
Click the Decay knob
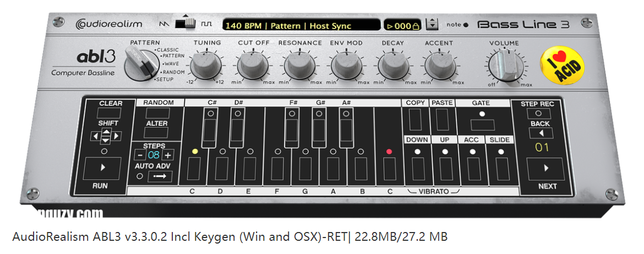pos(394,65)
